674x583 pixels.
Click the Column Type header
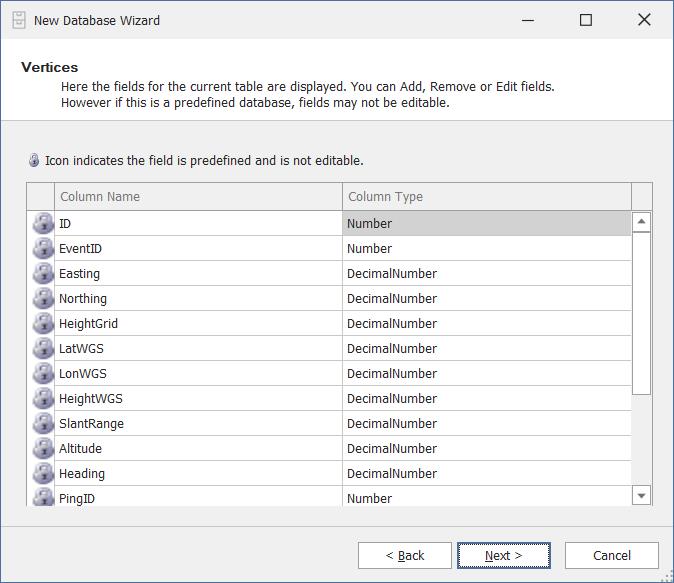click(x=486, y=196)
